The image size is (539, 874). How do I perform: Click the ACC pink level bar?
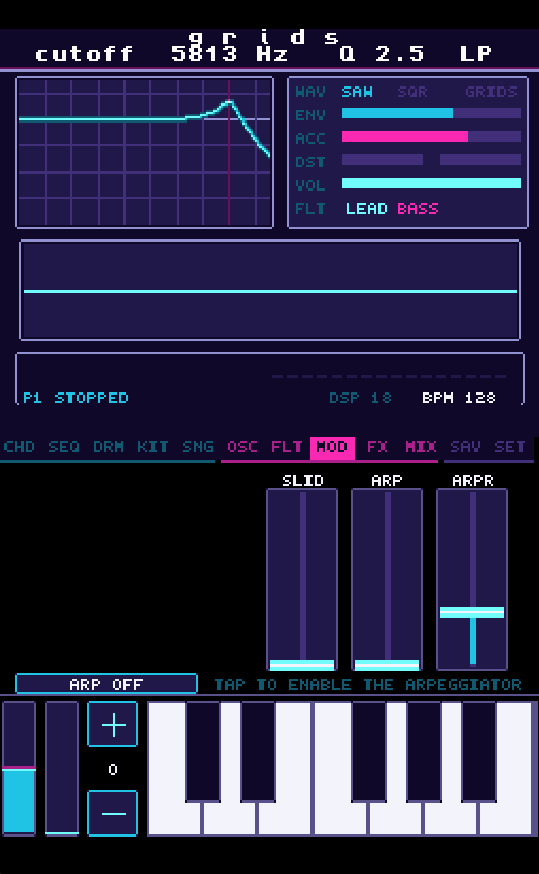click(x=405, y=137)
